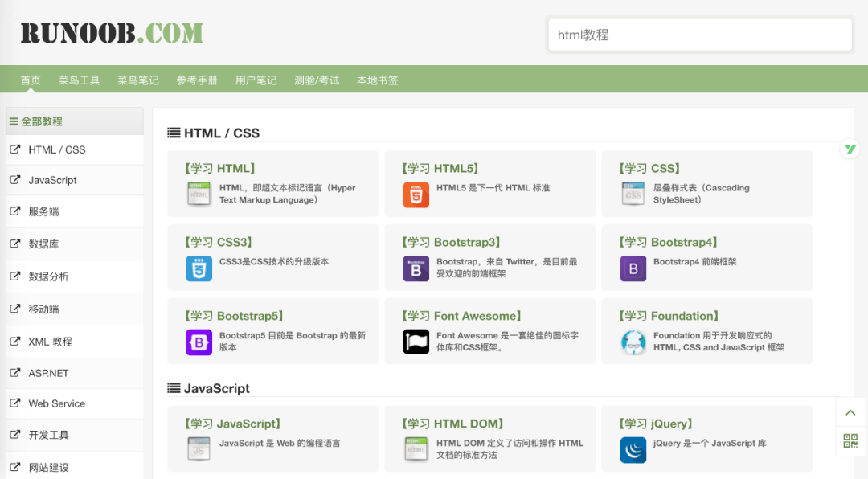The width and height of the screenshot is (868, 479).
Task: Open 本地书签 in the navigation bar
Action: coord(378,80)
